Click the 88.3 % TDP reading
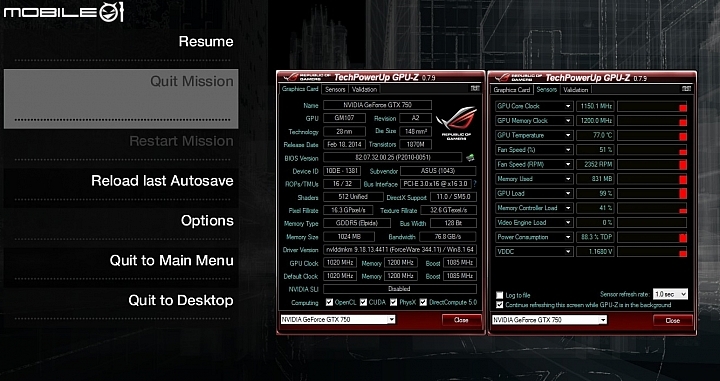The height and width of the screenshot is (381, 720). (x=595, y=237)
